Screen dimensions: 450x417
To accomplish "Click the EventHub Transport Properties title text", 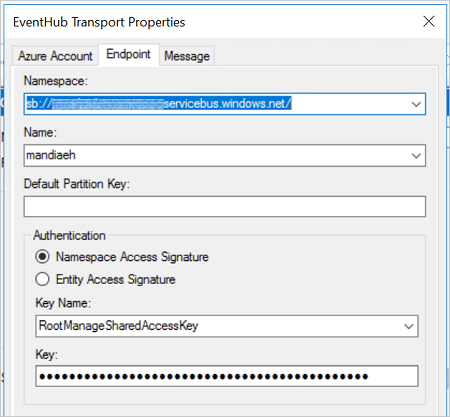I will (99, 22).
